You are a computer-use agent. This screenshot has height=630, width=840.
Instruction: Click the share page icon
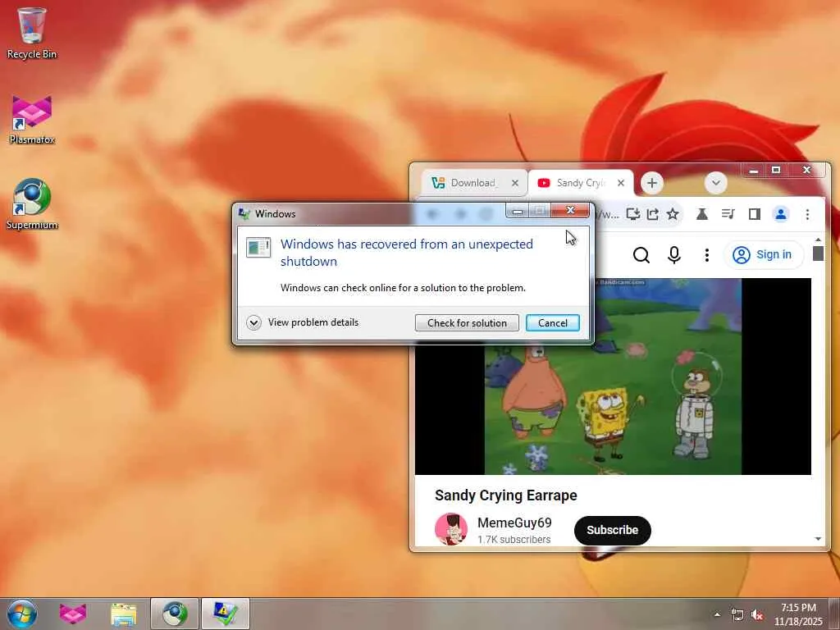click(x=652, y=214)
